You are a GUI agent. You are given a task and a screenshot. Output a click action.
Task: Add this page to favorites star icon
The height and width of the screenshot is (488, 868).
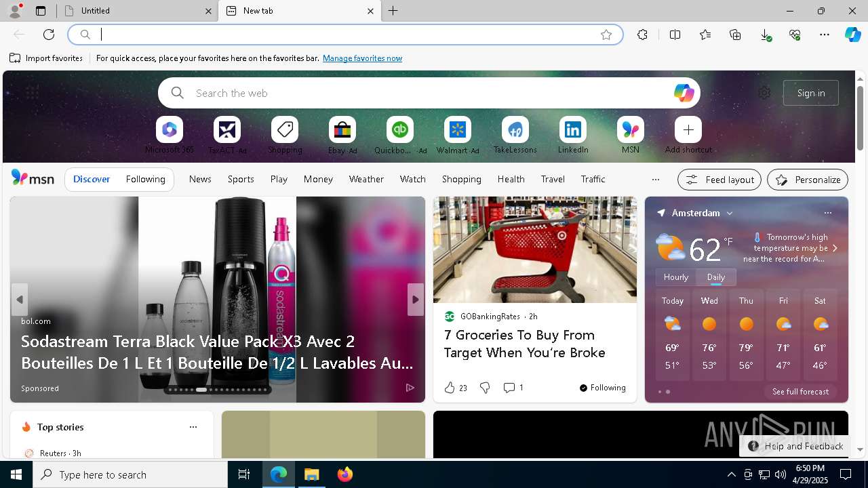click(606, 35)
